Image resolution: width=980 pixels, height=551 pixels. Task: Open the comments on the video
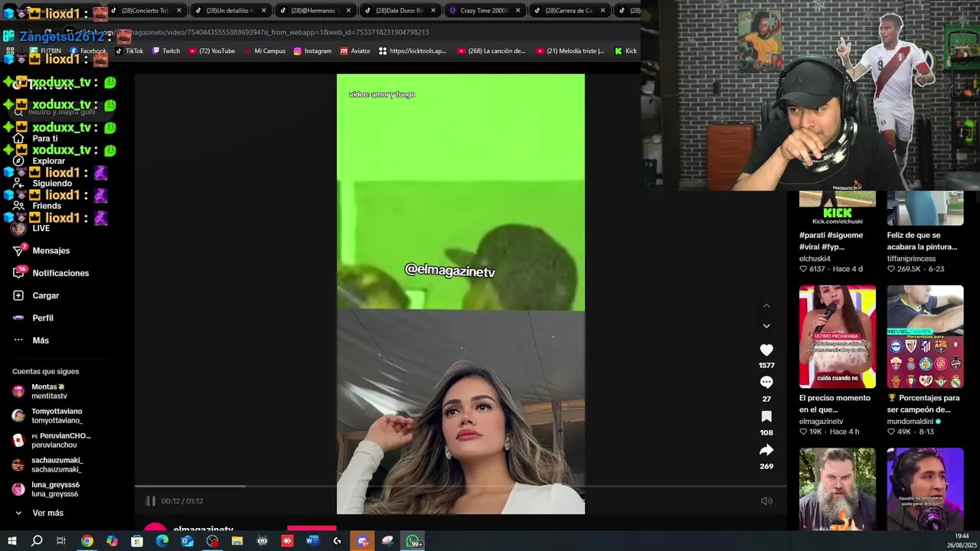pos(766,382)
